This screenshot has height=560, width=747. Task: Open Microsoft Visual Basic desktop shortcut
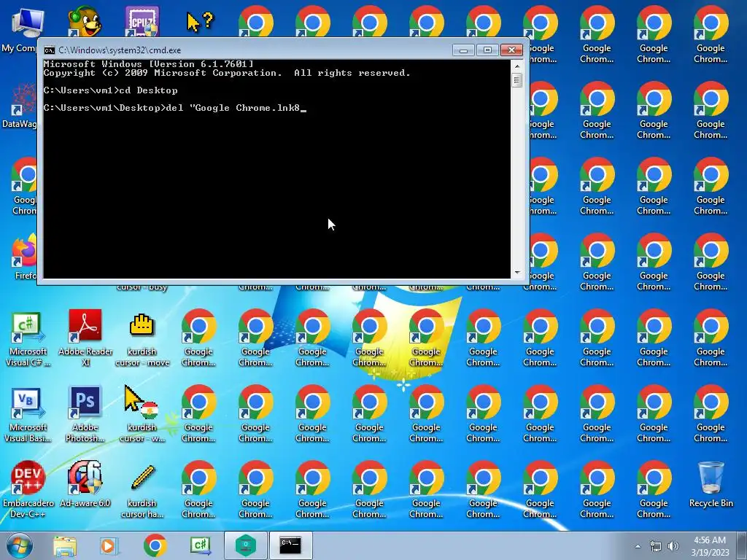(x=28, y=414)
